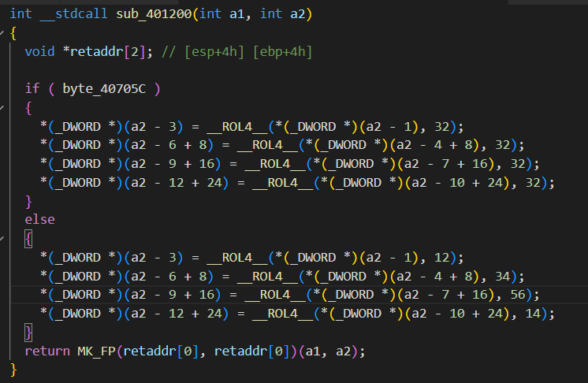Click the highlighted opening brace after else
The width and height of the screenshot is (588, 383).
(29, 237)
